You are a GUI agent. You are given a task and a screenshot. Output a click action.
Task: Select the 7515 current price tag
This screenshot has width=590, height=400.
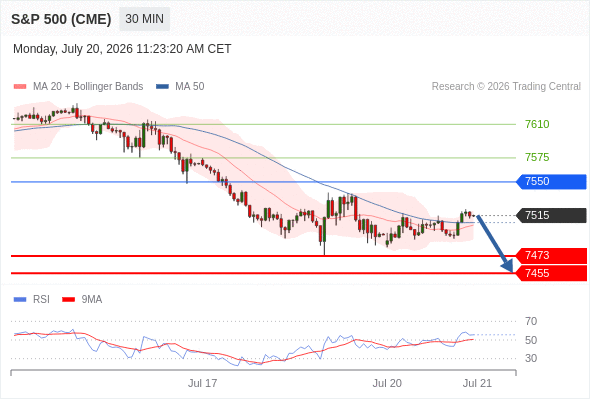tap(551, 216)
